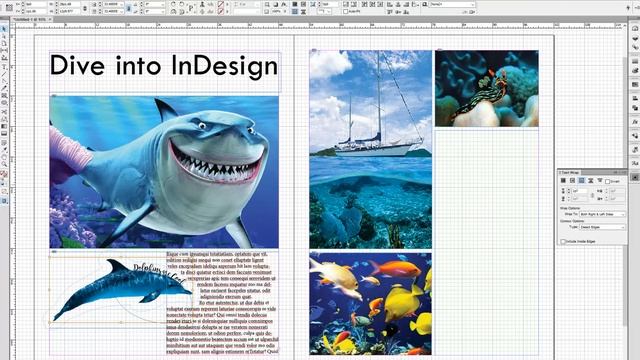Select the Page tool
Screen dimensions: 640x360
(x=4, y=43)
